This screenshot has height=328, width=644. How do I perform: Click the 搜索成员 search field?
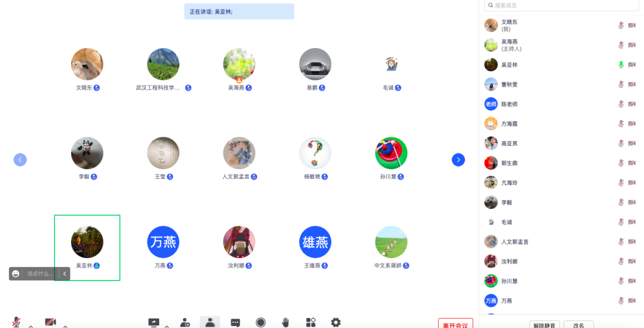click(562, 6)
